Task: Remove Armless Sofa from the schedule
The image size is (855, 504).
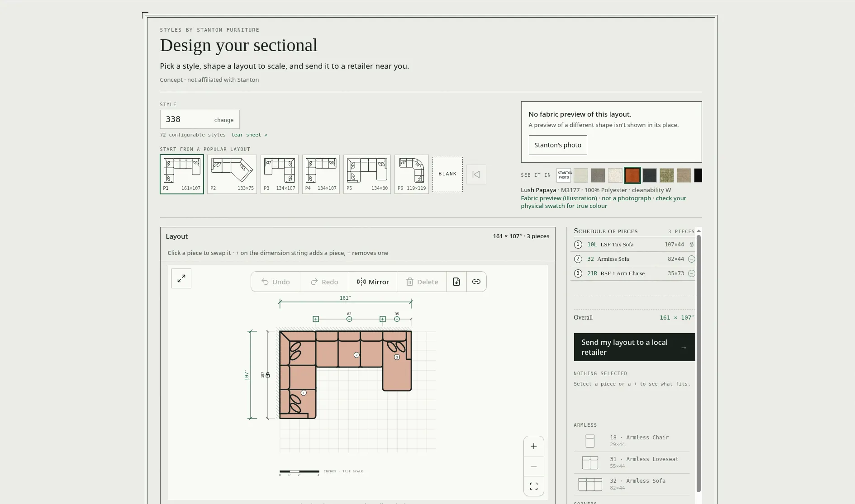Action: pos(691,259)
